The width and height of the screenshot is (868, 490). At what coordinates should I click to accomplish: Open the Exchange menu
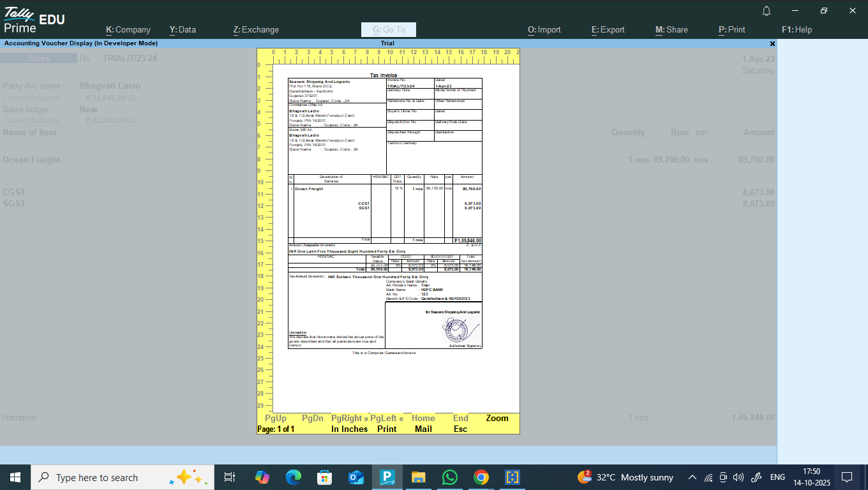click(x=256, y=29)
